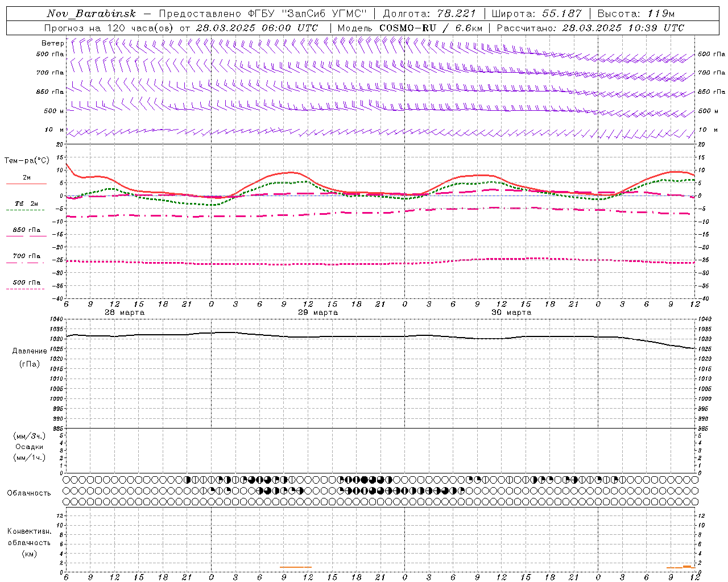
Task: Click the '30 марта' date label
Action: tap(511, 313)
